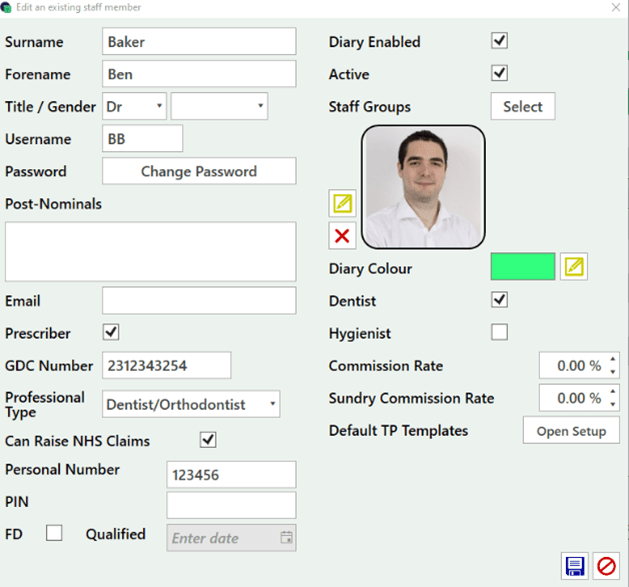Tick the FD checkbox
Viewport: 629px width, 587px height.
pos(54,533)
